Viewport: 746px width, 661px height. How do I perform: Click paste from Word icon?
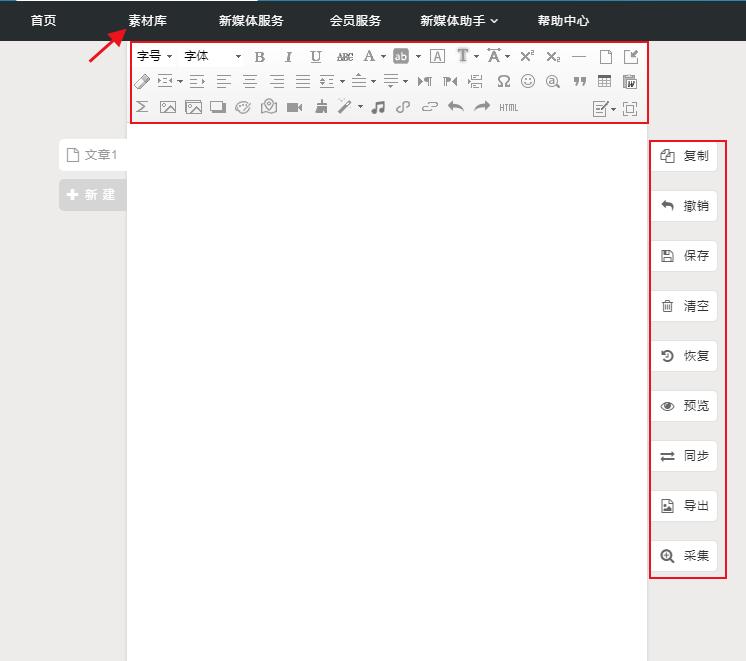630,81
